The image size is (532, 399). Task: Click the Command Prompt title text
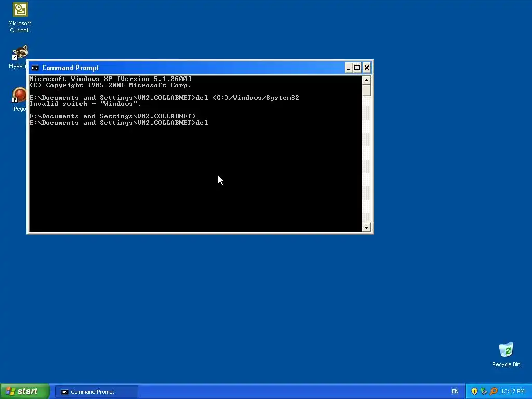pos(71,68)
